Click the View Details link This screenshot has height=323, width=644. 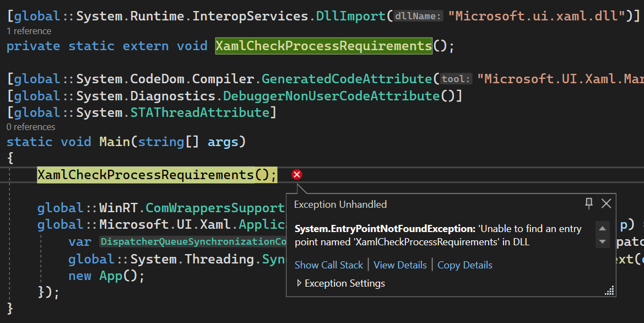pos(400,265)
